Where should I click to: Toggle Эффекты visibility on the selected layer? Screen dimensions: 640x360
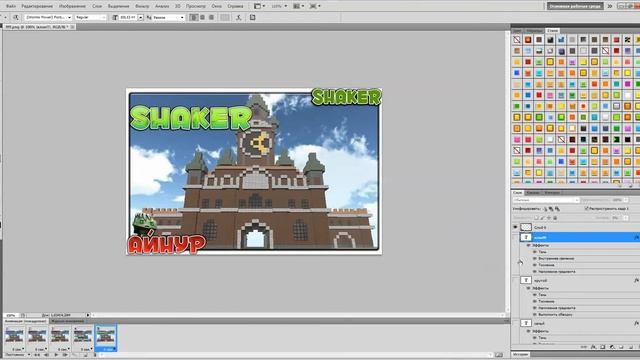coord(529,245)
